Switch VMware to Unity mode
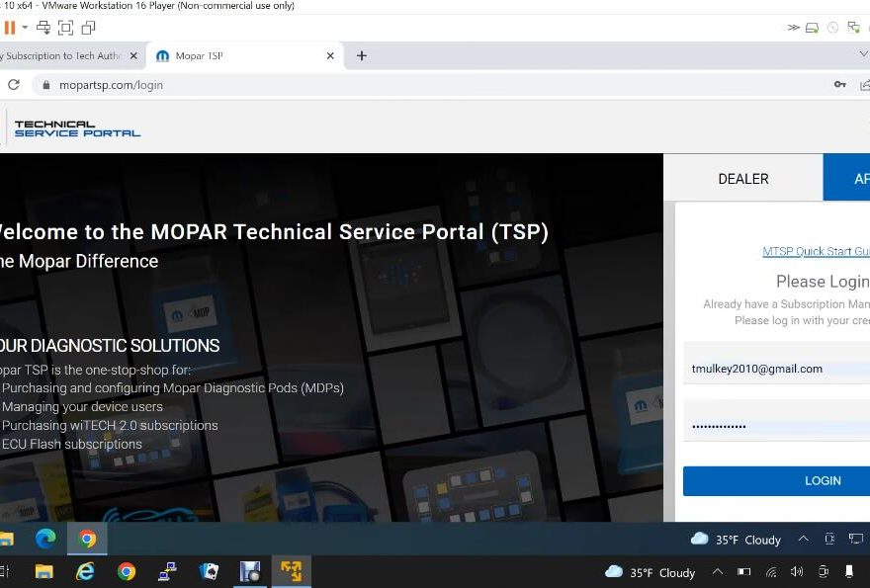Viewport: 870px width, 588px height. tap(88, 28)
